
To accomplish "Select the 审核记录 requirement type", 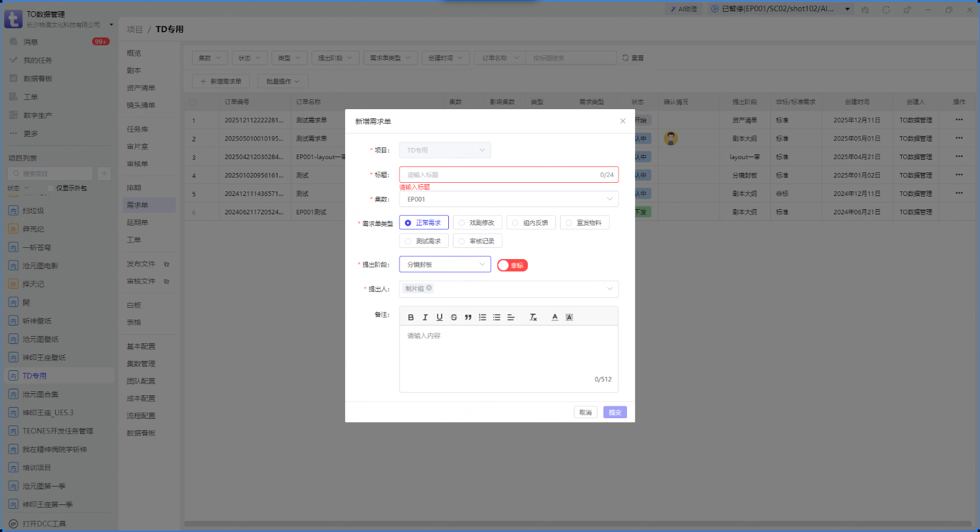I will click(478, 241).
